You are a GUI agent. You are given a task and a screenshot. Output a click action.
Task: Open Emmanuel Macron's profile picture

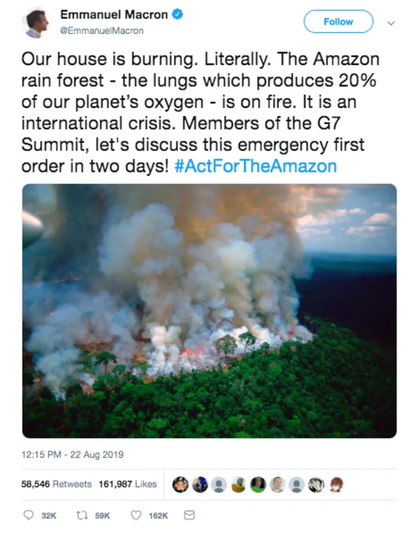35,23
